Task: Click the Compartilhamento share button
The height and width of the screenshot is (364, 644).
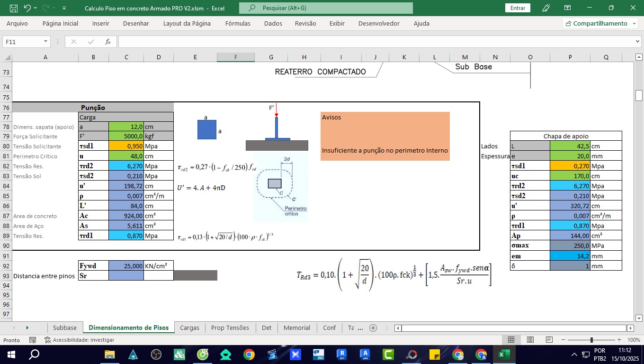Action: 599,23
